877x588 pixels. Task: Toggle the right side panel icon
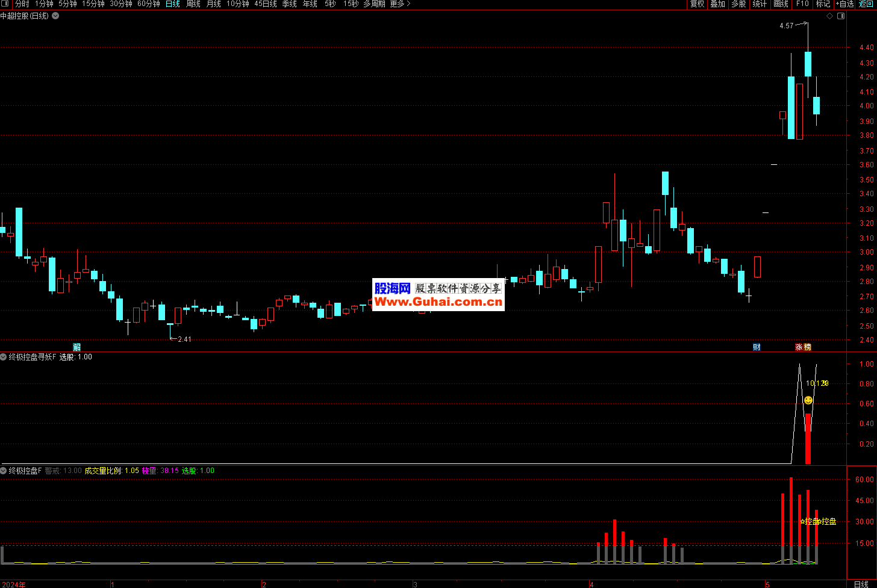pos(841,16)
